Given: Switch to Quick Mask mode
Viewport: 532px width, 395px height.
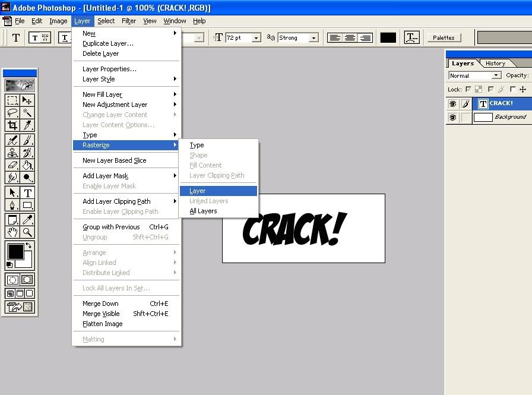Looking at the screenshot, I should pyautogui.click(x=27, y=280).
